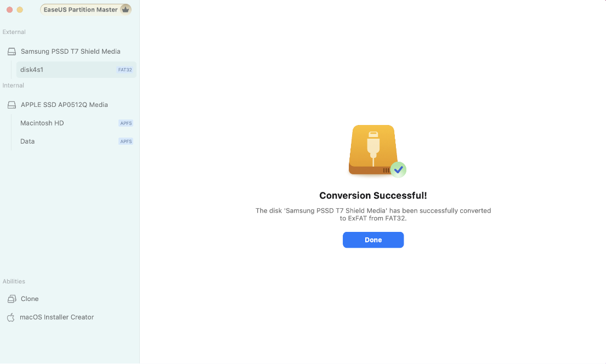Close the window with the red button
This screenshot has width=606, height=364.
click(10, 10)
